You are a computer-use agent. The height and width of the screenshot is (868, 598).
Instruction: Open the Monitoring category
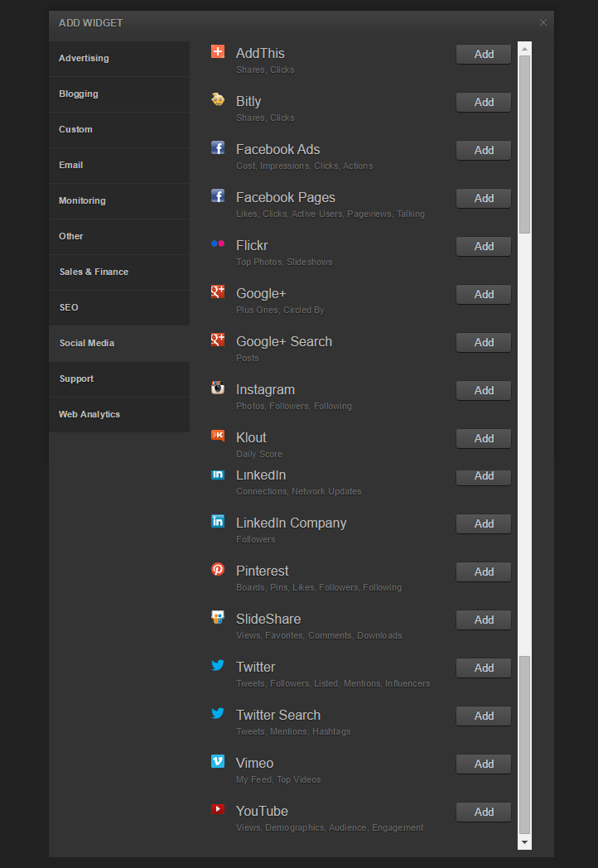[119, 201]
